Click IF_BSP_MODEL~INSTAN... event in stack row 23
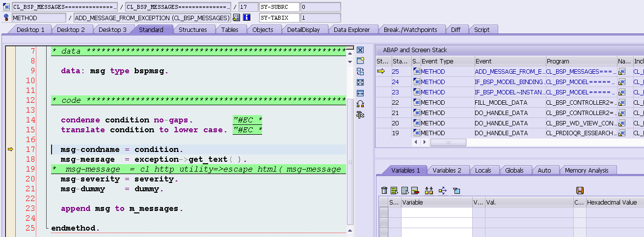Image resolution: width=644 pixels, height=237 pixels. tap(510, 92)
